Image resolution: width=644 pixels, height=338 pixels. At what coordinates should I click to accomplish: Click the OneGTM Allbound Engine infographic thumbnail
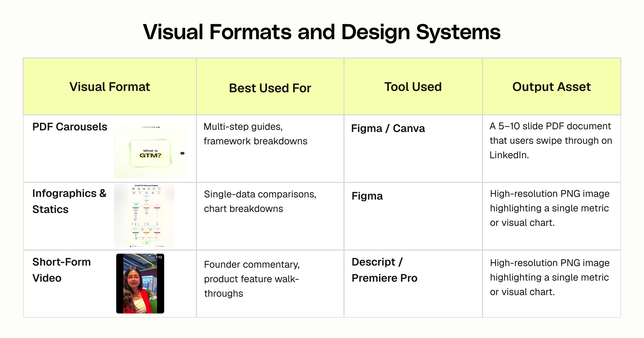tap(144, 216)
